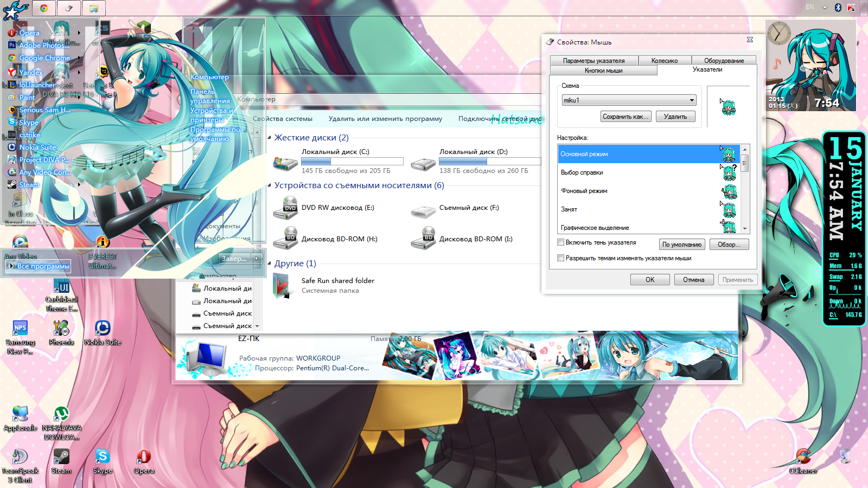
Task: Open Any Video Converter in the Start menu
Action: (39, 172)
